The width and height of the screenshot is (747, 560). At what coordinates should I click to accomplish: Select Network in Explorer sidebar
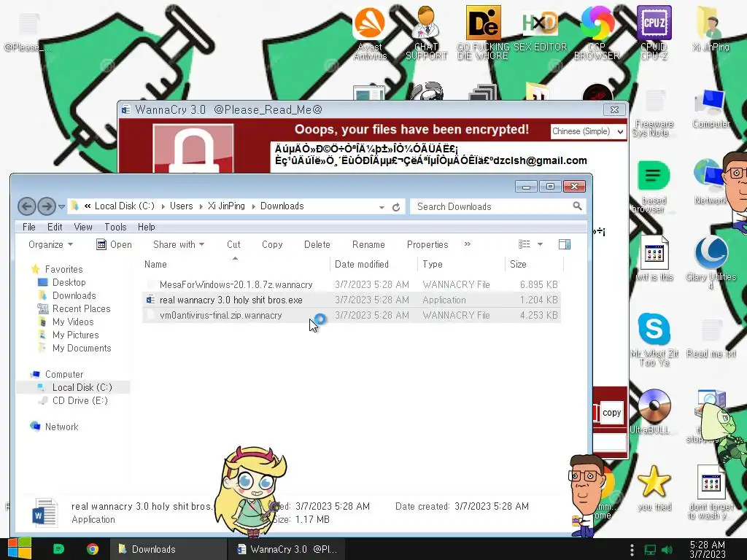61,427
